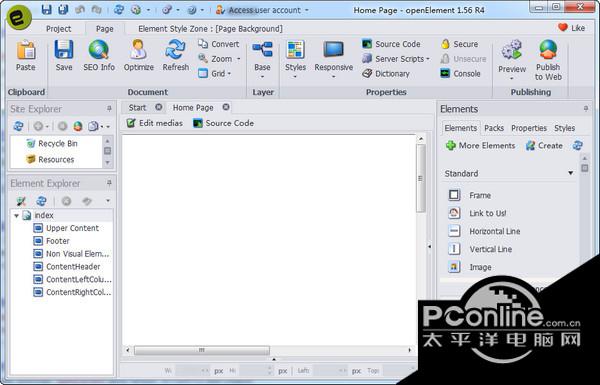The width and height of the screenshot is (600, 385).
Task: Click the Secure lock option
Action: (459, 44)
